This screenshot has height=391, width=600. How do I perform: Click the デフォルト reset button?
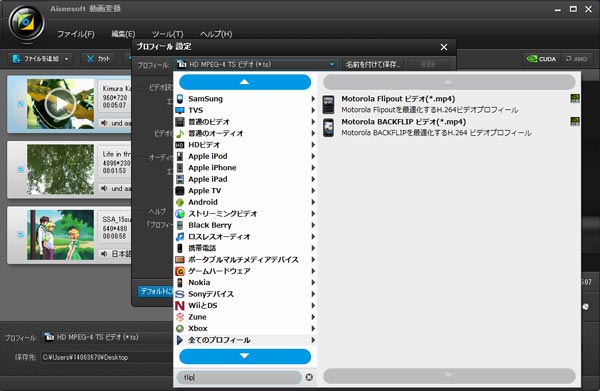tap(155, 292)
